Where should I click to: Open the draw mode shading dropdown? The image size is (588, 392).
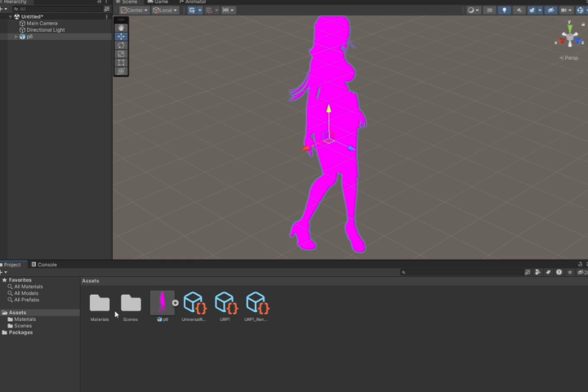(x=473, y=10)
